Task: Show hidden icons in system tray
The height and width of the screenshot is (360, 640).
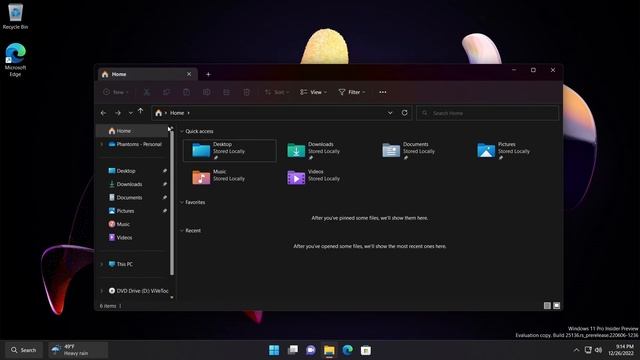Action: pyautogui.click(x=576, y=350)
